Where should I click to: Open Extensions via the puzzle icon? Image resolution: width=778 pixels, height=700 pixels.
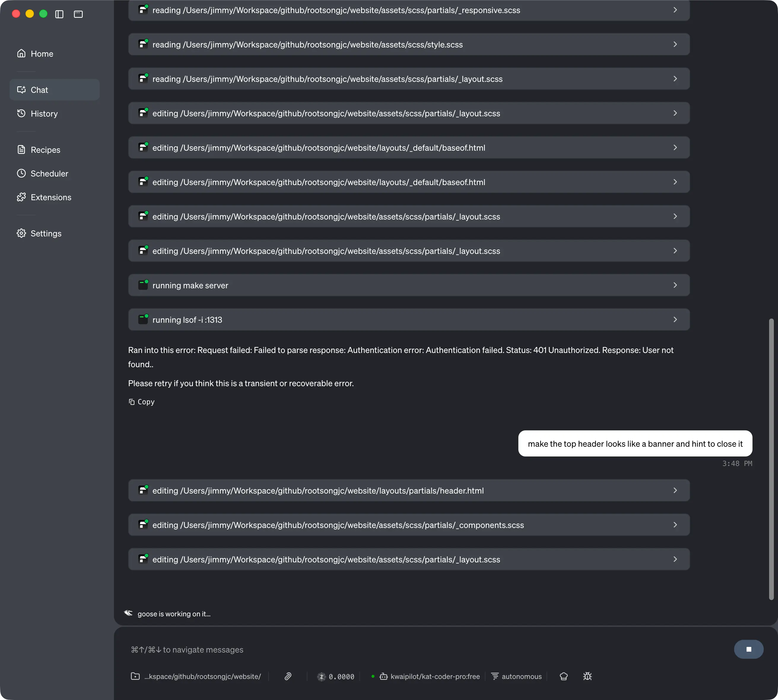22,197
